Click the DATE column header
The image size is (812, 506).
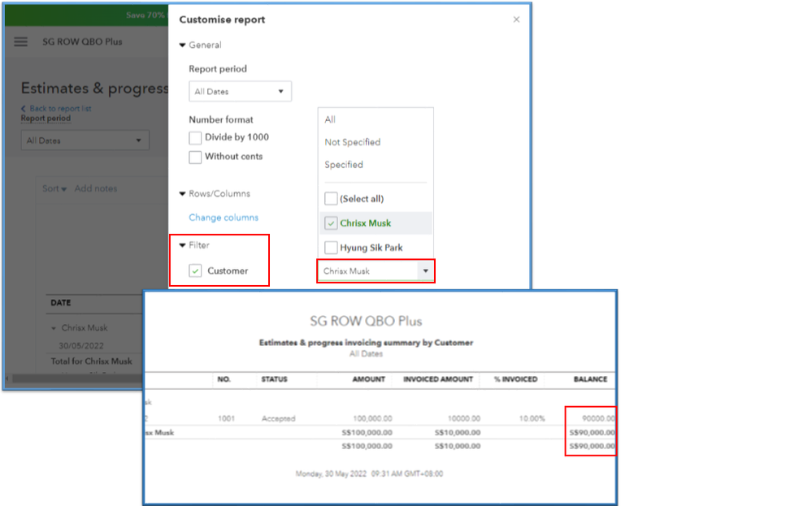(x=61, y=303)
